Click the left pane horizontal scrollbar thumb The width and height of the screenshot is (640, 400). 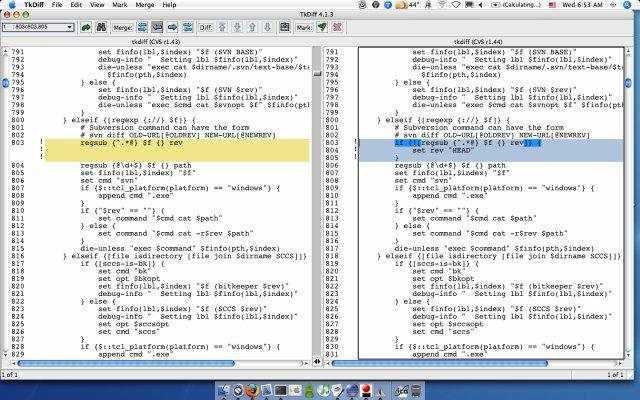tap(126, 363)
